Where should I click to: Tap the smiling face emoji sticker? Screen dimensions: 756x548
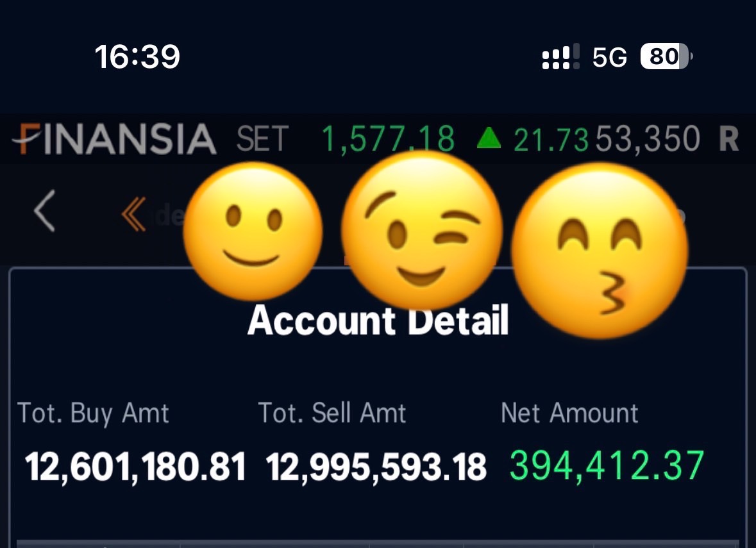pos(253,231)
